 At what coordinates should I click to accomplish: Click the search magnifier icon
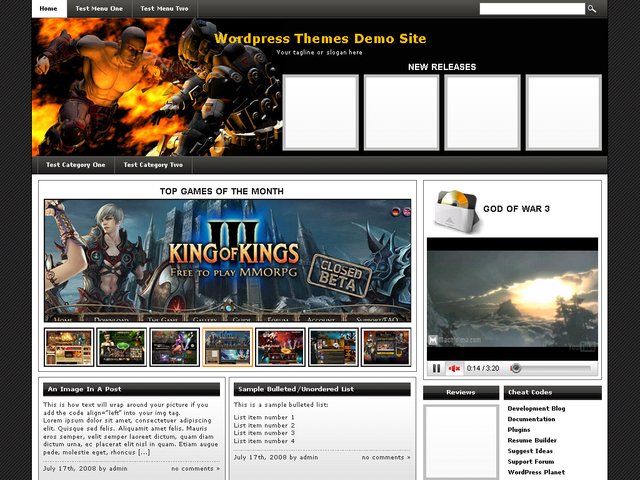coord(592,9)
